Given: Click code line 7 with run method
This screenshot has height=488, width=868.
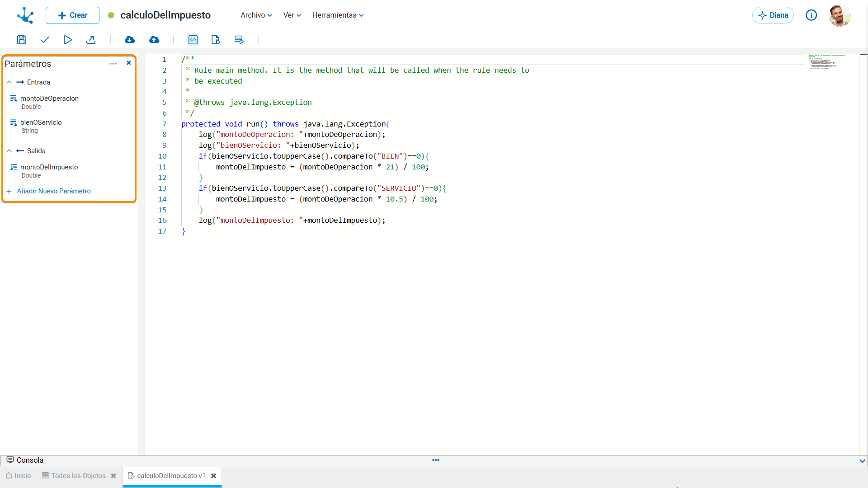Looking at the screenshot, I should pos(285,124).
